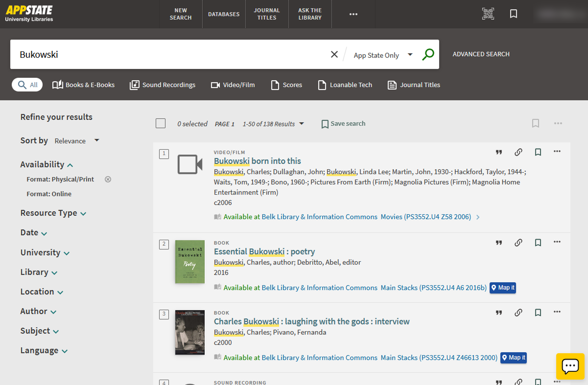Open the chat bubble widget
This screenshot has height=385, width=588.
(x=570, y=366)
